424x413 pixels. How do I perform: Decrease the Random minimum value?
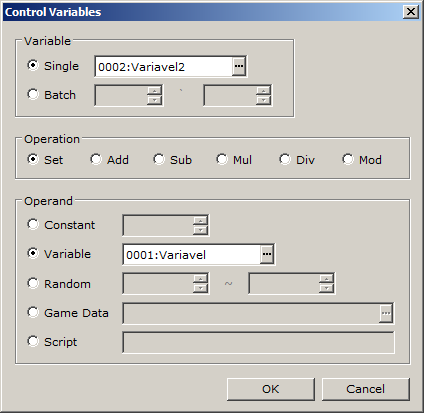point(200,288)
